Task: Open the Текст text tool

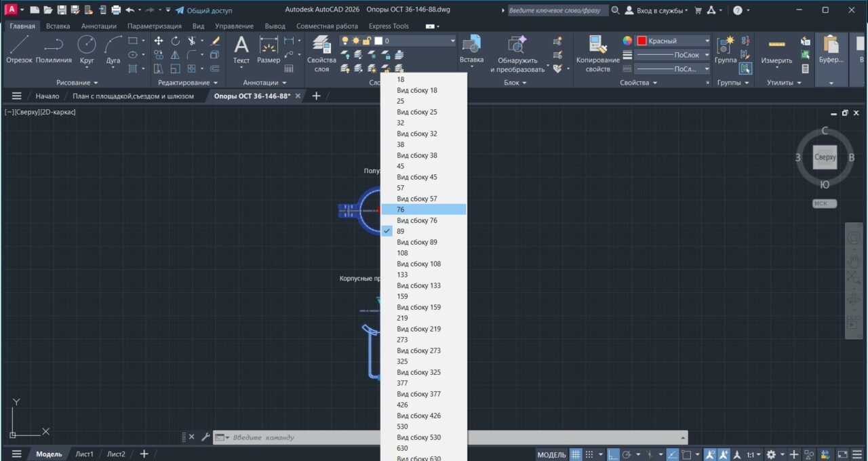Action: pos(241,49)
